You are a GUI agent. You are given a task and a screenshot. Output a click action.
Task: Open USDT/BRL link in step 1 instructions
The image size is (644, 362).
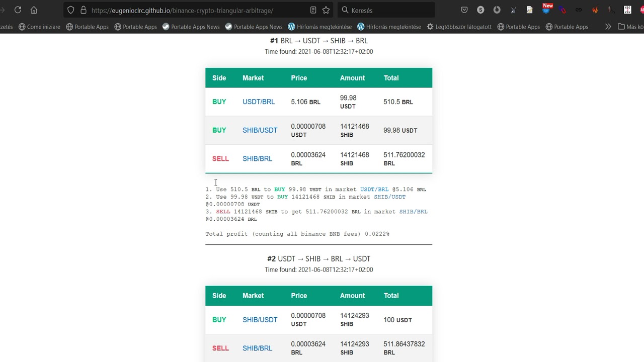(374, 190)
